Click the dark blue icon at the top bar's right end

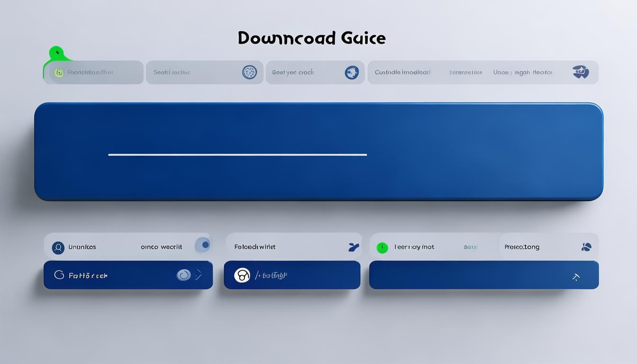pos(581,72)
